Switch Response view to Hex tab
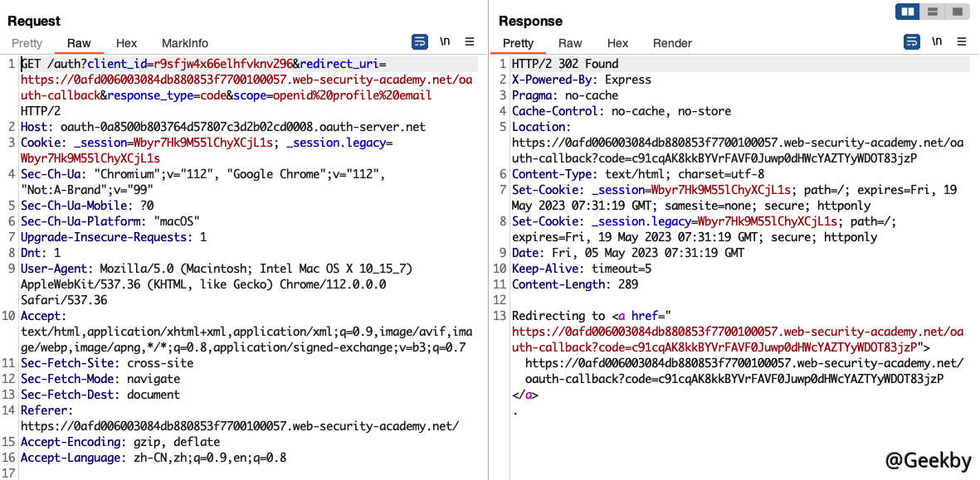980x480 pixels. tap(617, 43)
